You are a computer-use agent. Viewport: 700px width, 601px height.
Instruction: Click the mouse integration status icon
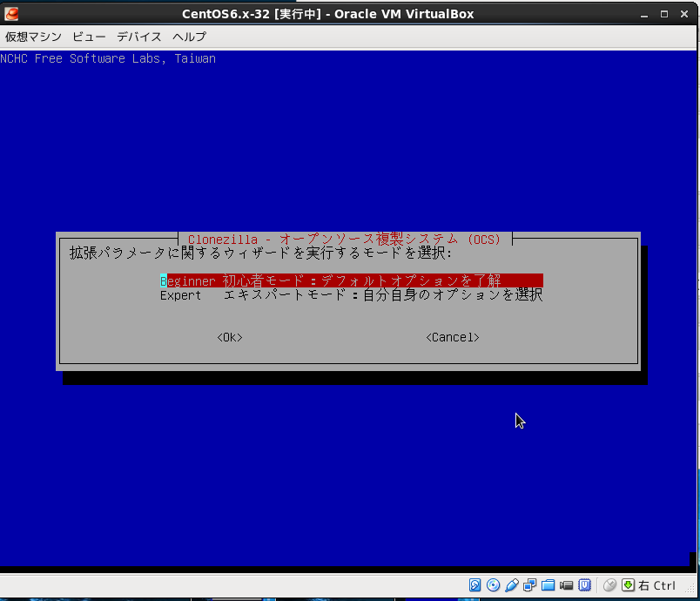pos(609,585)
